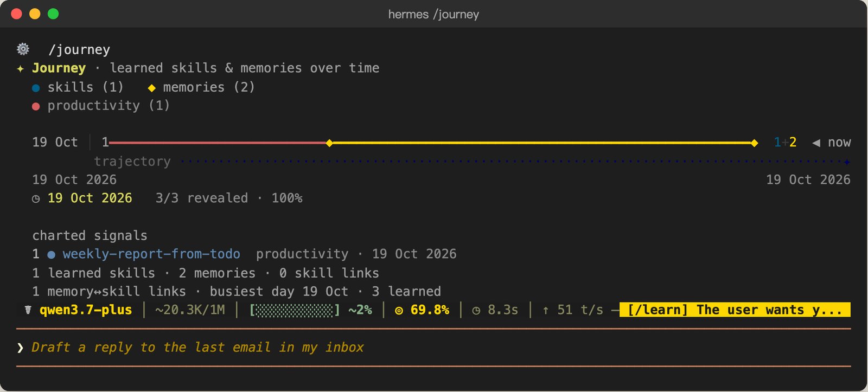
Task: Click the qwen3.7-plus model name
Action: pyautogui.click(x=86, y=310)
